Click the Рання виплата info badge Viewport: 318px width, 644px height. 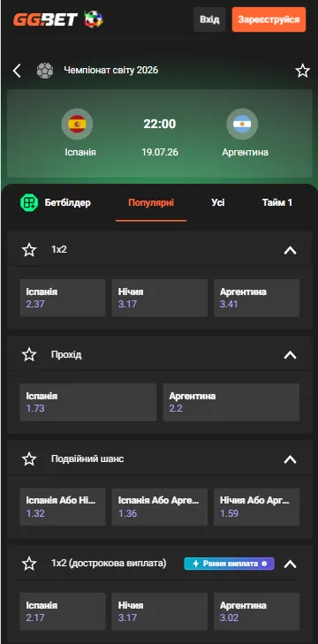(230, 564)
